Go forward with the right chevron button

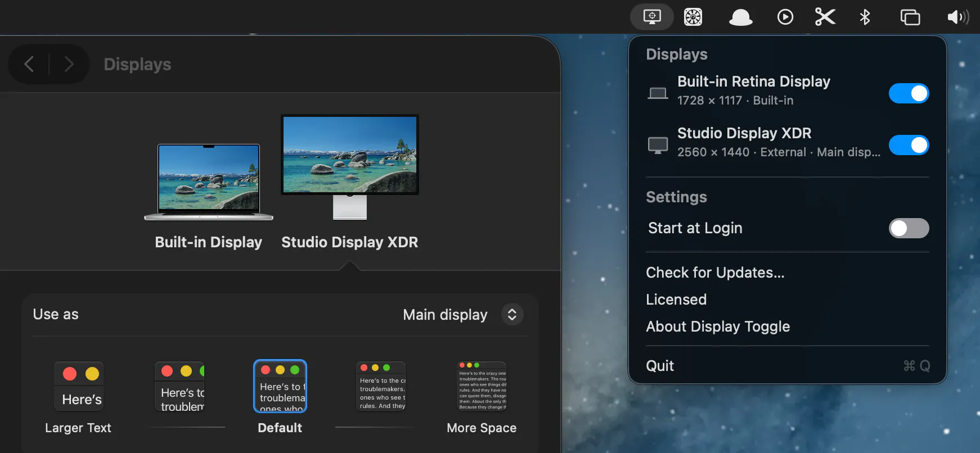pyautogui.click(x=69, y=64)
